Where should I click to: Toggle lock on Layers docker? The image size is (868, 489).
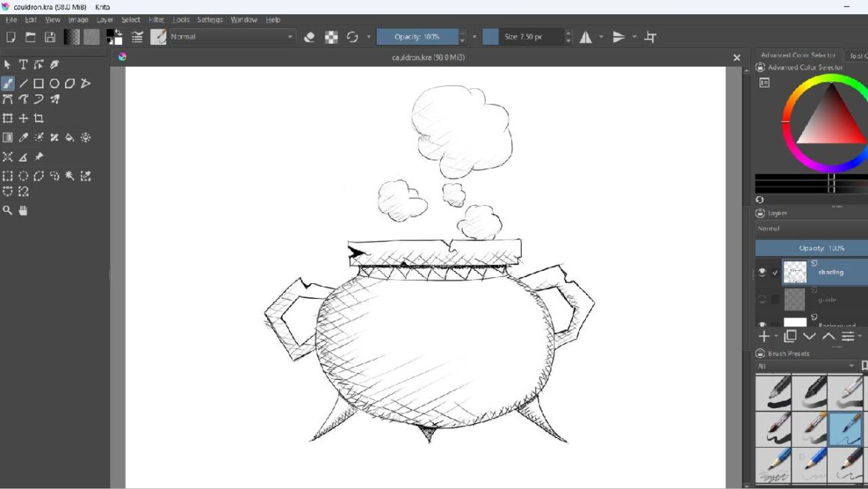tap(760, 213)
